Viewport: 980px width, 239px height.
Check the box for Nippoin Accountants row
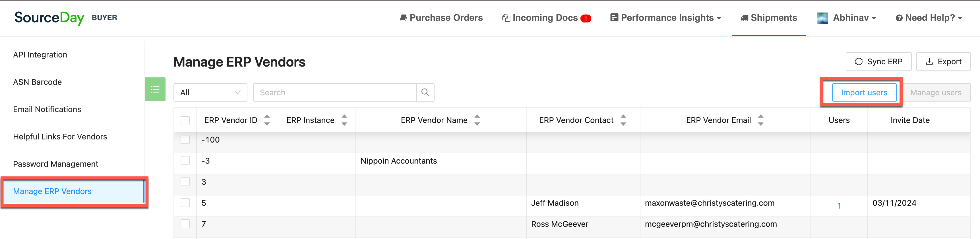pyautogui.click(x=185, y=160)
